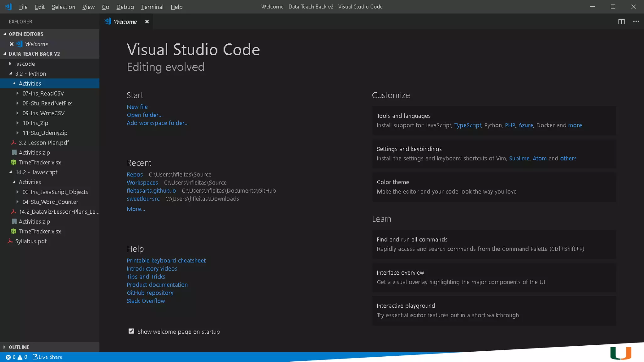Viewport: 644px width, 362px height.
Task: Close the Welcome tab
Action: 147,22
